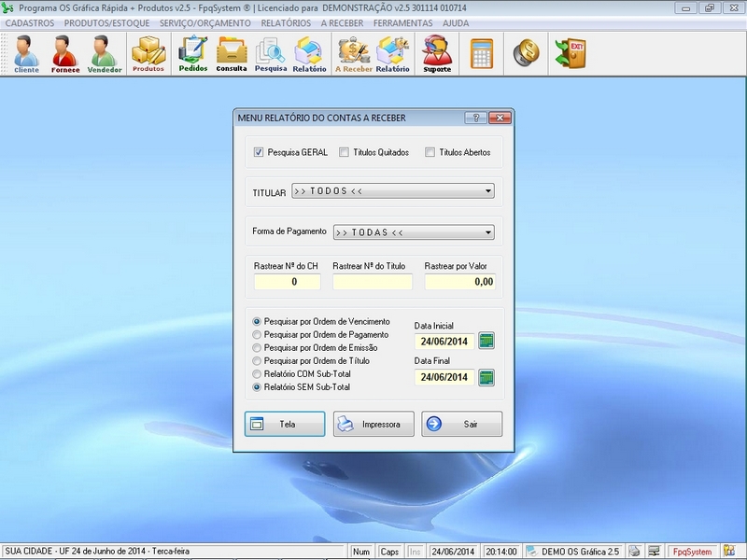Open the A Receber money icon
Image resolution: width=747 pixels, height=560 pixels.
point(354,54)
